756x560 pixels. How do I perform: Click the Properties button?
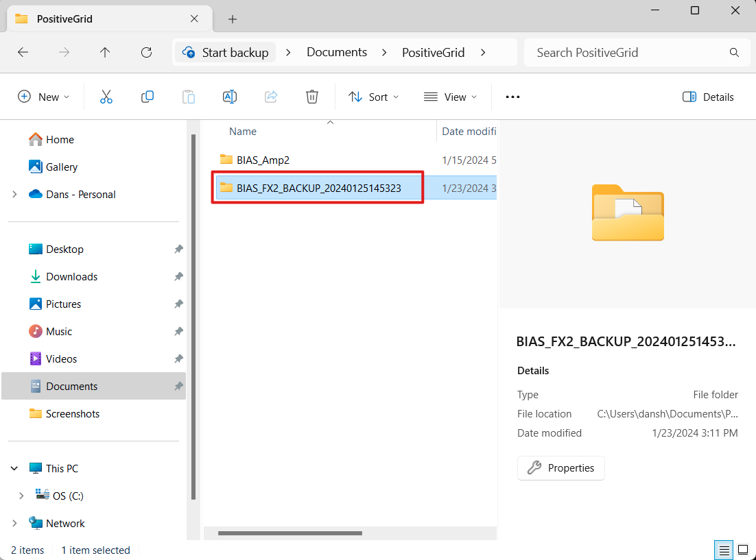(561, 468)
